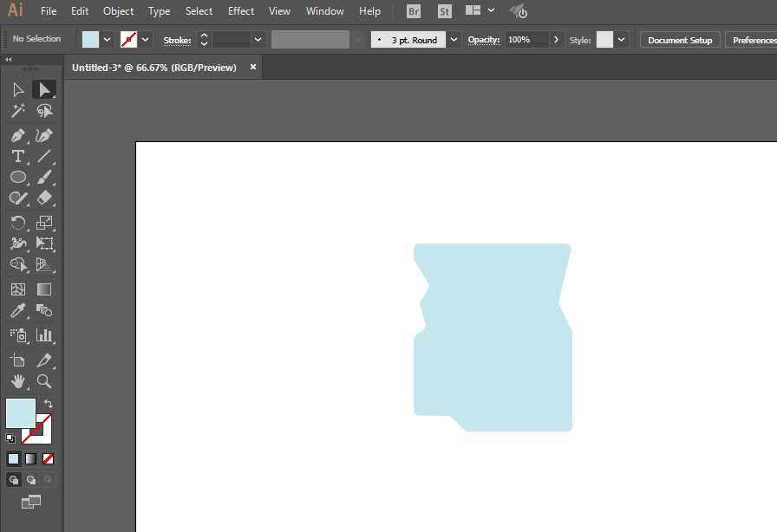Set paint mode to Color

(13, 458)
